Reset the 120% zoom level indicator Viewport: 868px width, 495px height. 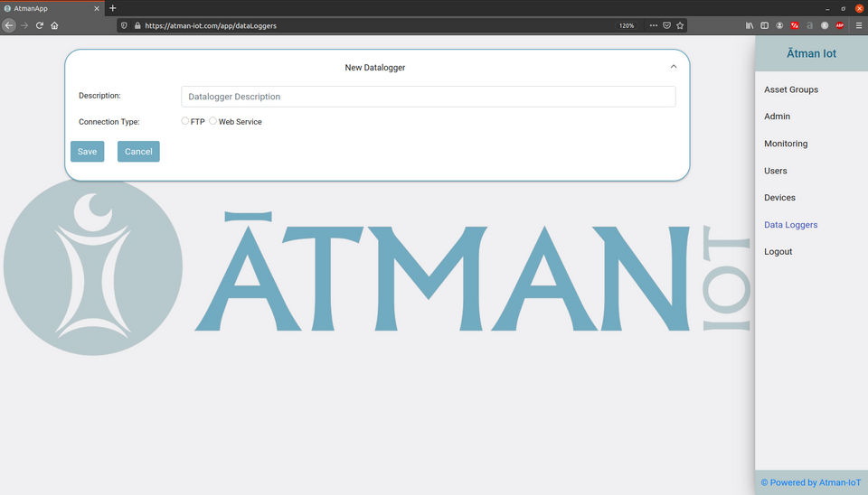point(626,25)
